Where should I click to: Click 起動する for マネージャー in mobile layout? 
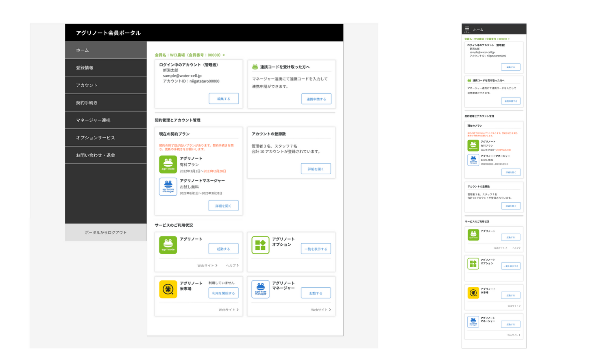click(511, 324)
